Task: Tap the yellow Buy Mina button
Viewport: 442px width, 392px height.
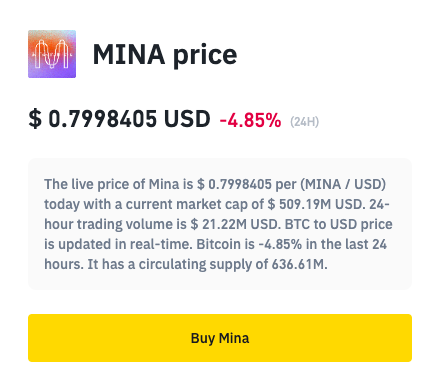Action: pyautogui.click(x=220, y=338)
